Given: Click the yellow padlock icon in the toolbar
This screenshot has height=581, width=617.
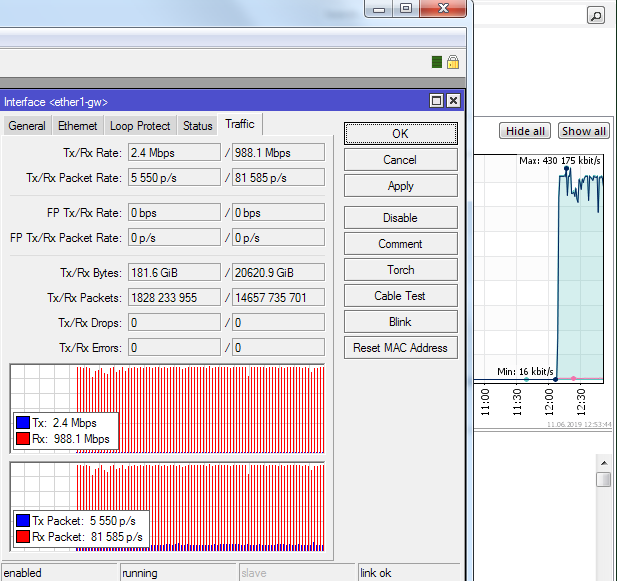Looking at the screenshot, I should (x=453, y=62).
